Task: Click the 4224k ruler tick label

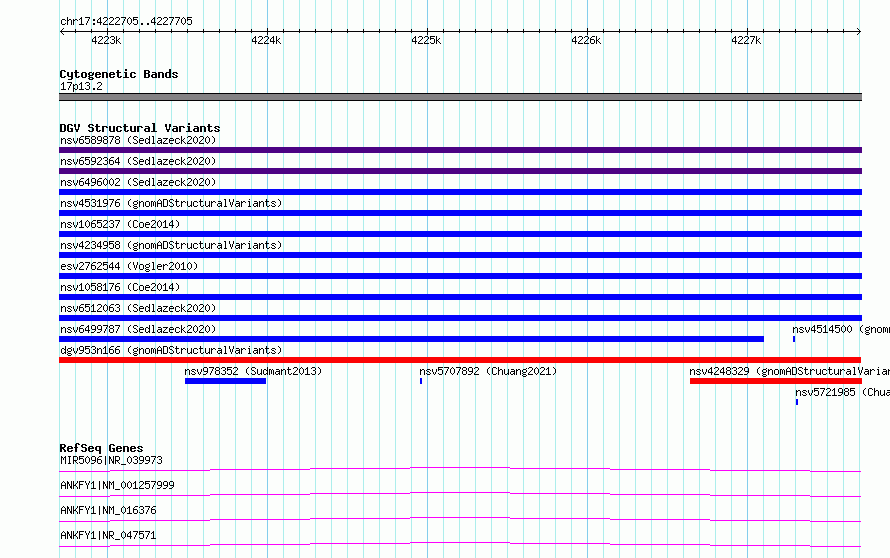Action: click(x=266, y=40)
